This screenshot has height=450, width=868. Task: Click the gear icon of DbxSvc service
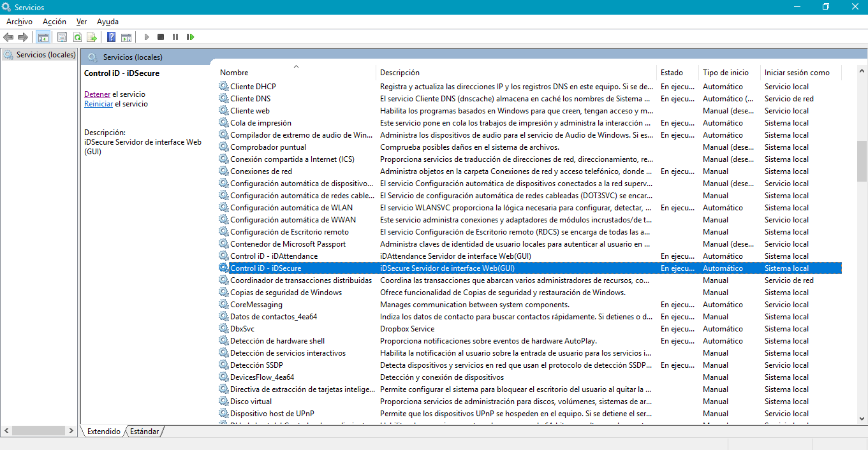click(224, 328)
